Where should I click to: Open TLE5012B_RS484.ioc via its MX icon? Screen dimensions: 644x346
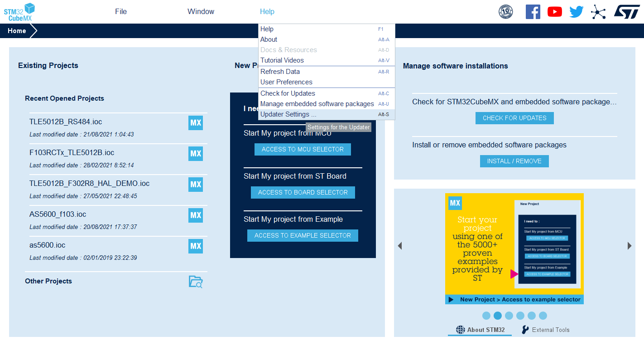click(196, 123)
